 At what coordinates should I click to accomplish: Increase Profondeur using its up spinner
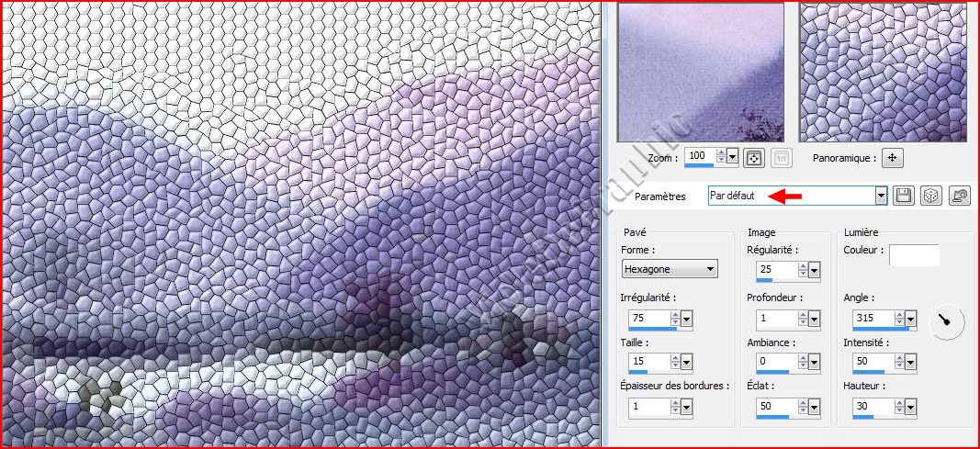coord(802,315)
